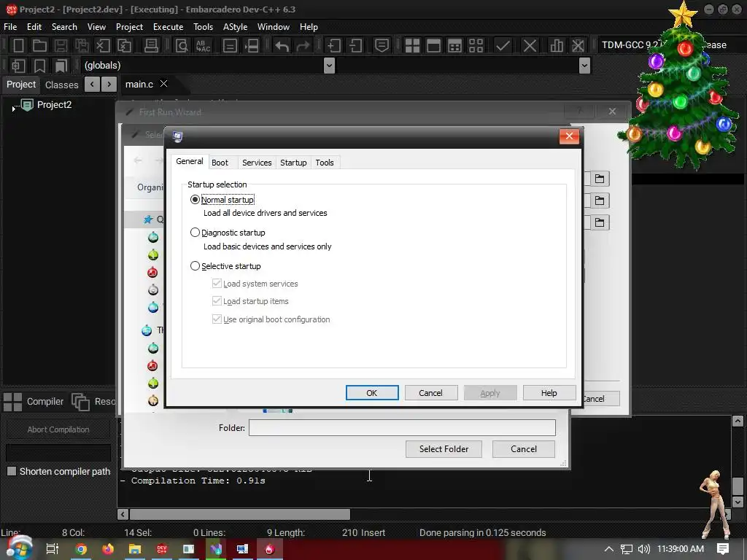Toggle Use original boot configuration checkbox
Viewport: 747px width, 560px height.
click(217, 319)
